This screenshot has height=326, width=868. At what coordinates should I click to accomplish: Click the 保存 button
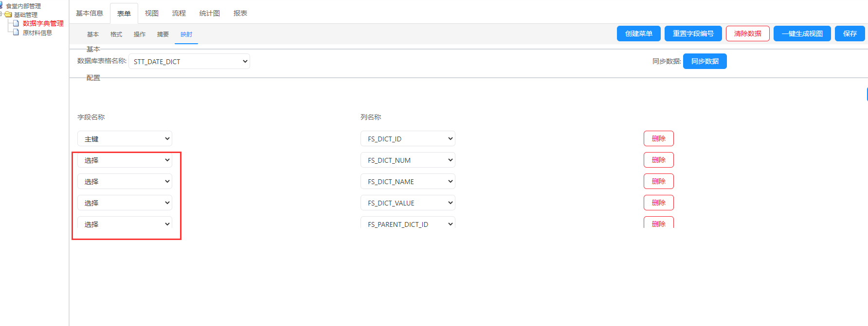[850, 34]
